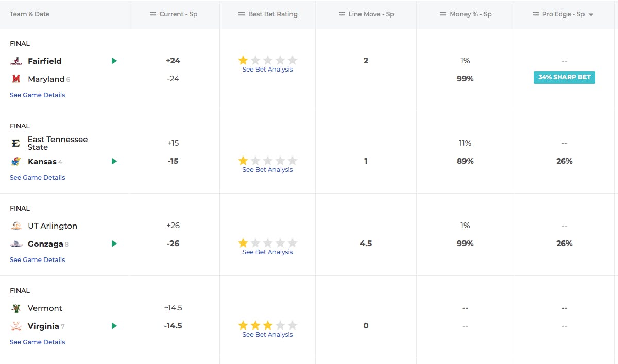Screen dimensions: 618x364
Task: Click the green arrow beside Fairfield
Action: [x=114, y=61]
